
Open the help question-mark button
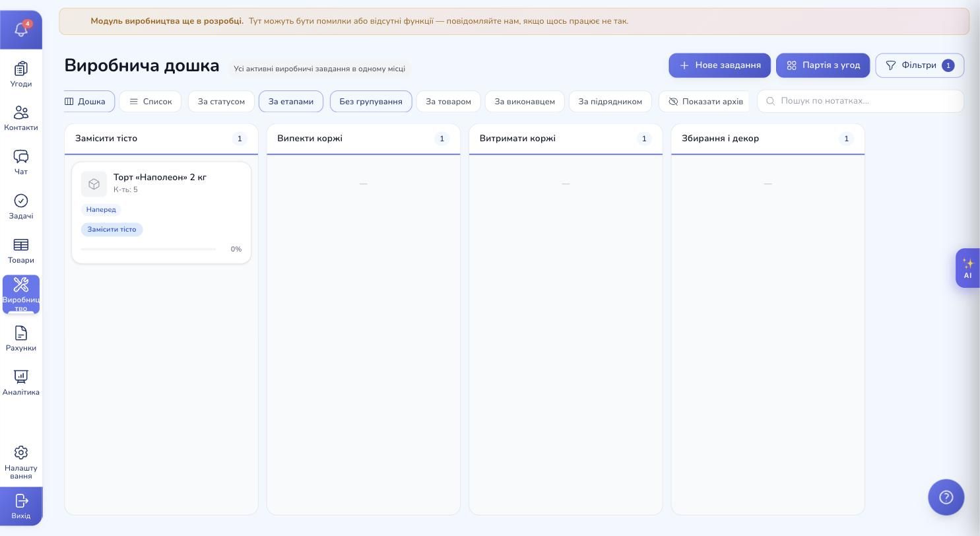pyautogui.click(x=946, y=497)
